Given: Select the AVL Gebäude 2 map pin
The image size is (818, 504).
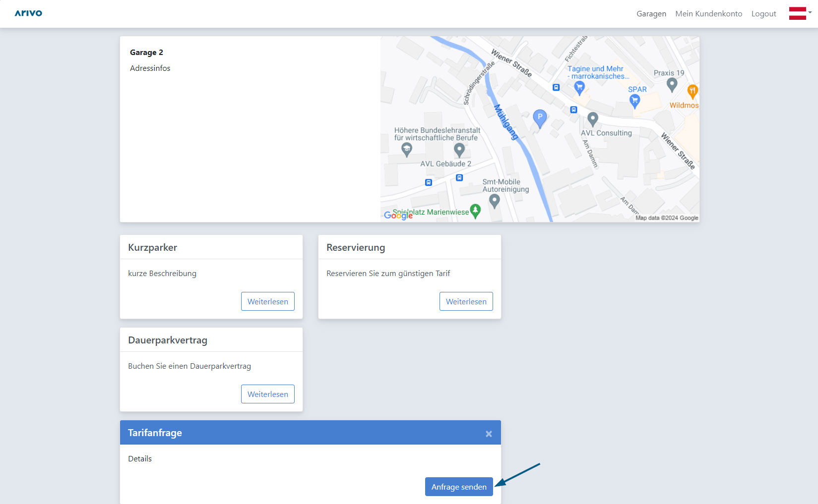Looking at the screenshot, I should pyautogui.click(x=459, y=150).
